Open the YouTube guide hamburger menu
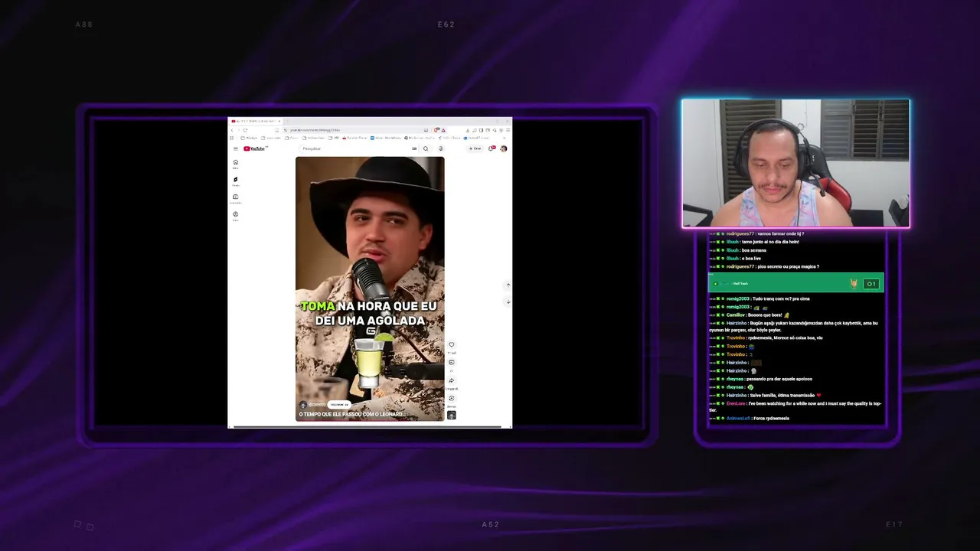The image size is (980, 551). (236, 148)
